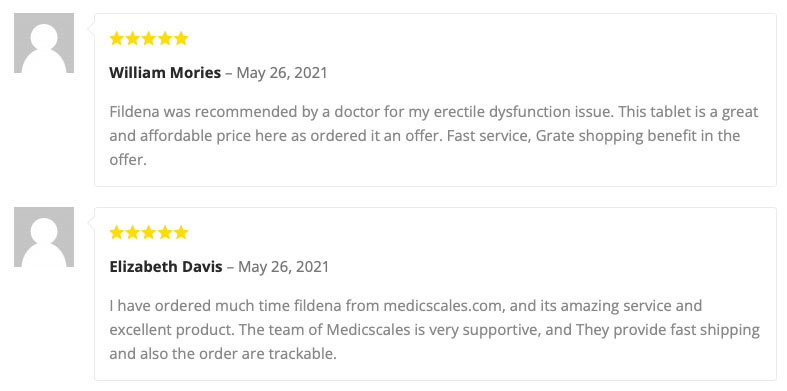Click fourth star in Elizabeth Davis' rating
Viewport: 787px width, 391px height.
(x=165, y=232)
